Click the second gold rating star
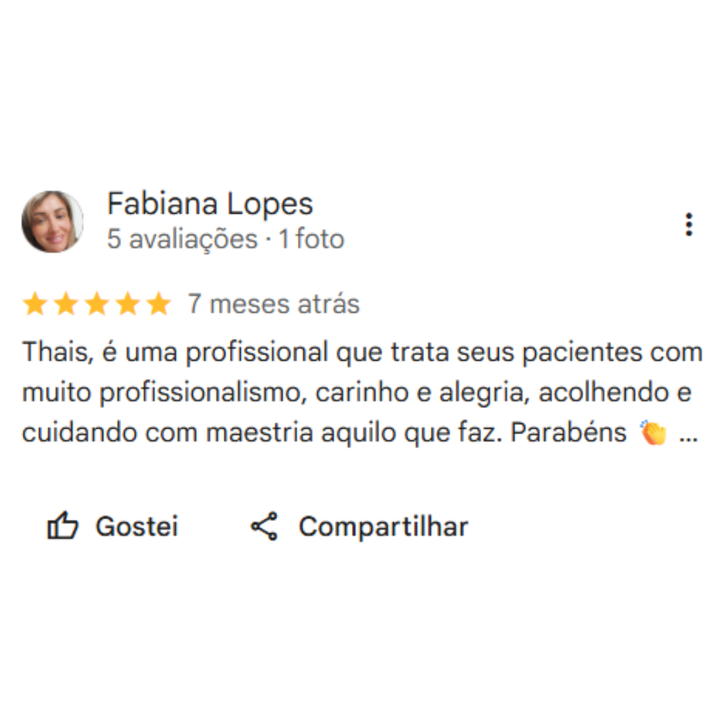This screenshot has height=728, width=728. [x=66, y=303]
